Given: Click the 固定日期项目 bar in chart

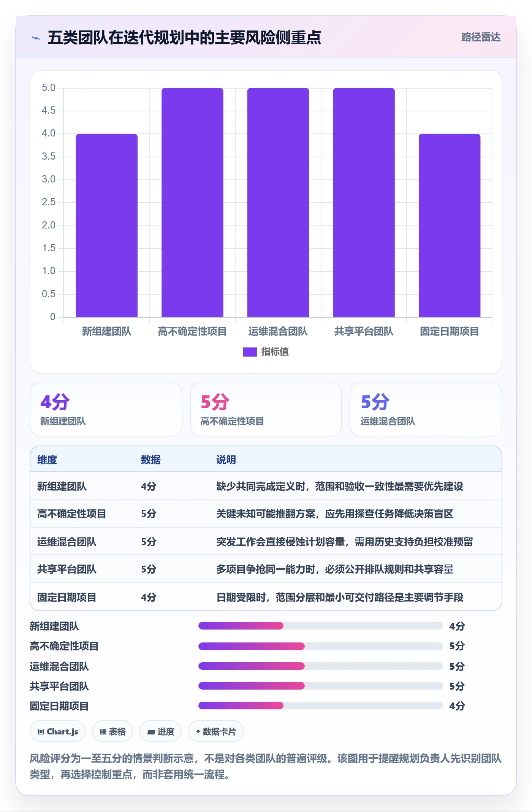Looking at the screenshot, I should [450, 225].
